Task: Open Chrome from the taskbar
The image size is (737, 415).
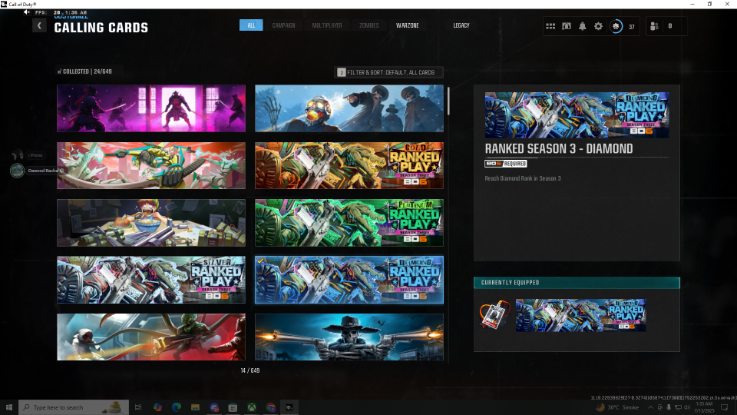Action: pos(271,407)
